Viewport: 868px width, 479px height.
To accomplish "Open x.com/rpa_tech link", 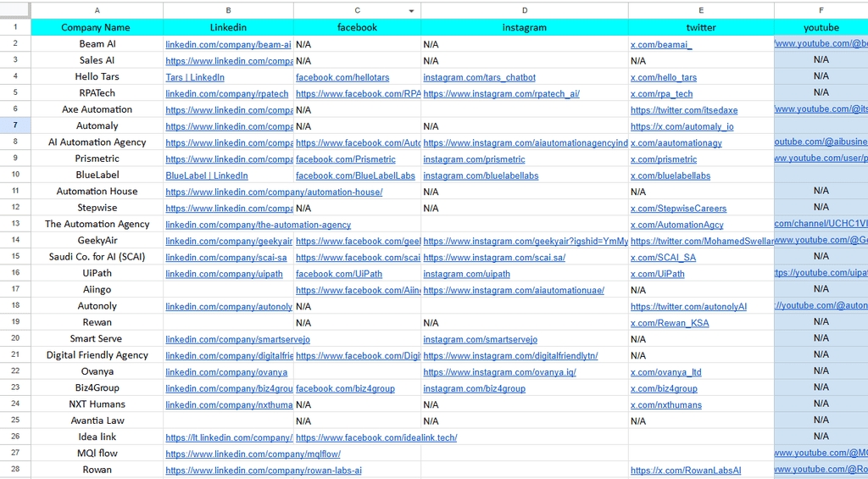I will click(661, 94).
